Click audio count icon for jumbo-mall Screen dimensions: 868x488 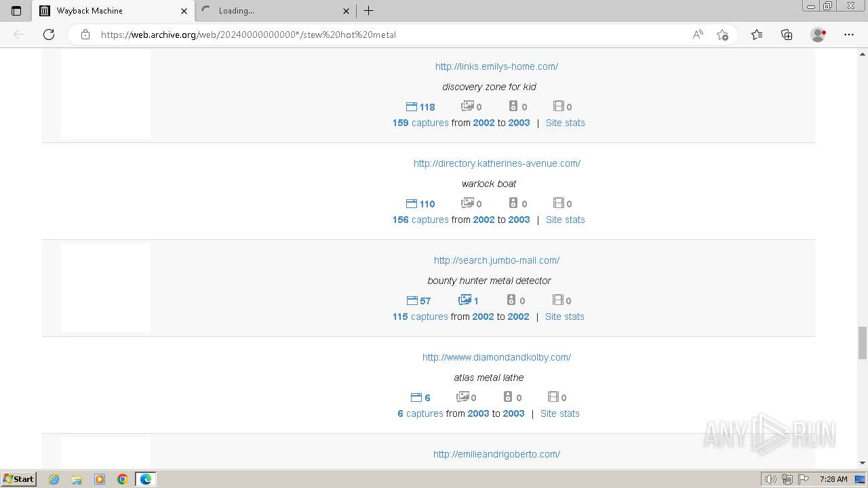pos(516,300)
